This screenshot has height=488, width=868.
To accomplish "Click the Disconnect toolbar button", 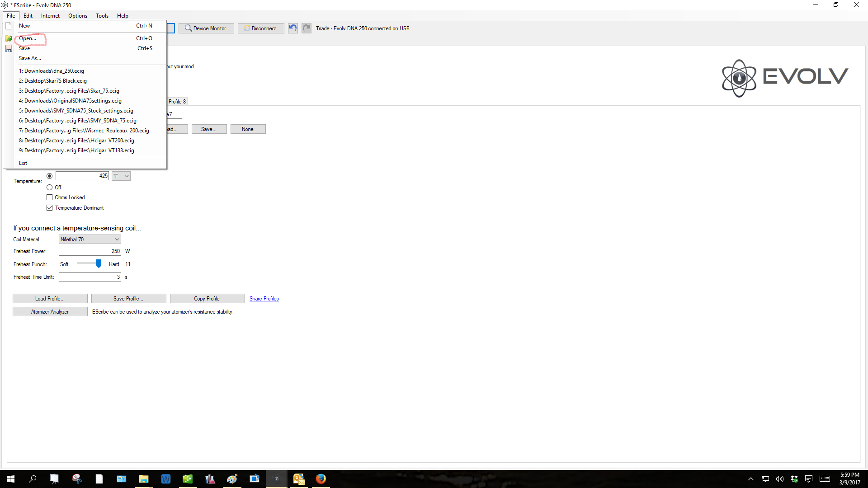I will [x=261, y=28].
